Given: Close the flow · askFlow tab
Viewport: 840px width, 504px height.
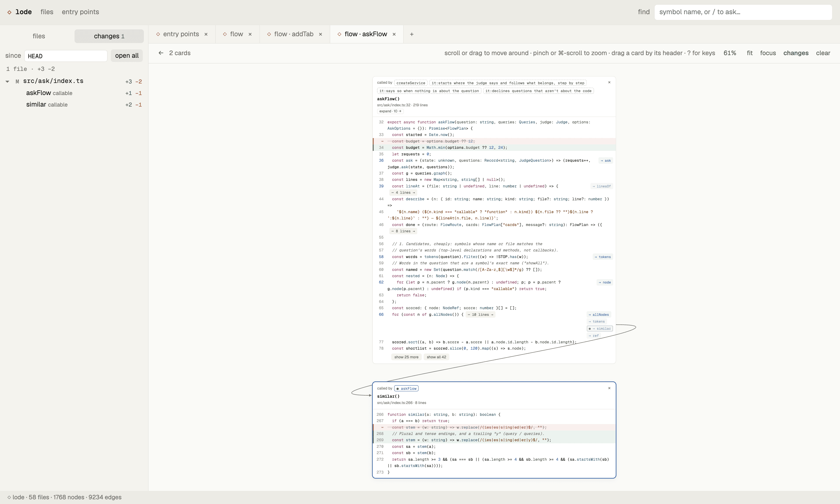Looking at the screenshot, I should pyautogui.click(x=394, y=34).
